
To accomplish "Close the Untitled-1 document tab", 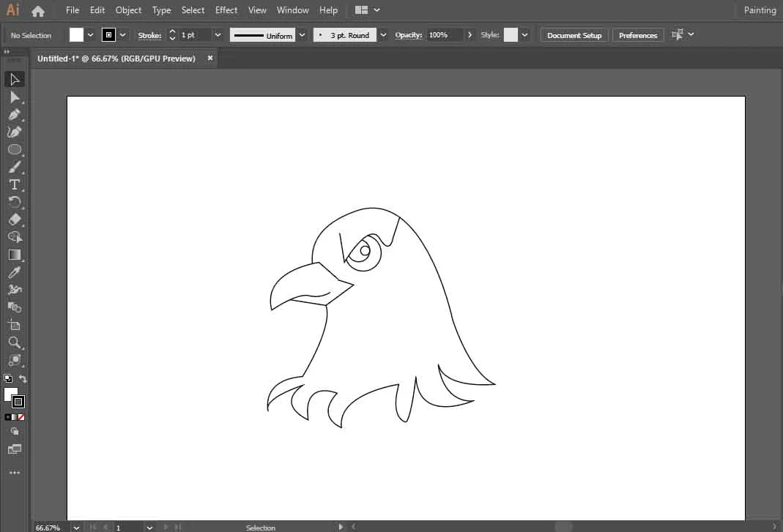I will click(x=210, y=58).
